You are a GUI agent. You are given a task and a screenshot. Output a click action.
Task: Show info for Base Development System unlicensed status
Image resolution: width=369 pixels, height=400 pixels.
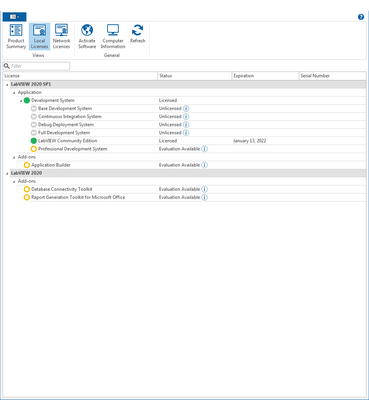pyautogui.click(x=186, y=108)
